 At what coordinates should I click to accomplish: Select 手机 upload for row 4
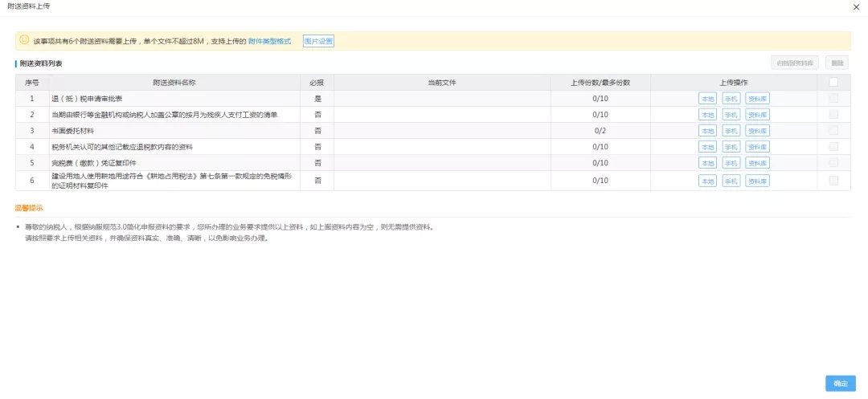(x=731, y=147)
